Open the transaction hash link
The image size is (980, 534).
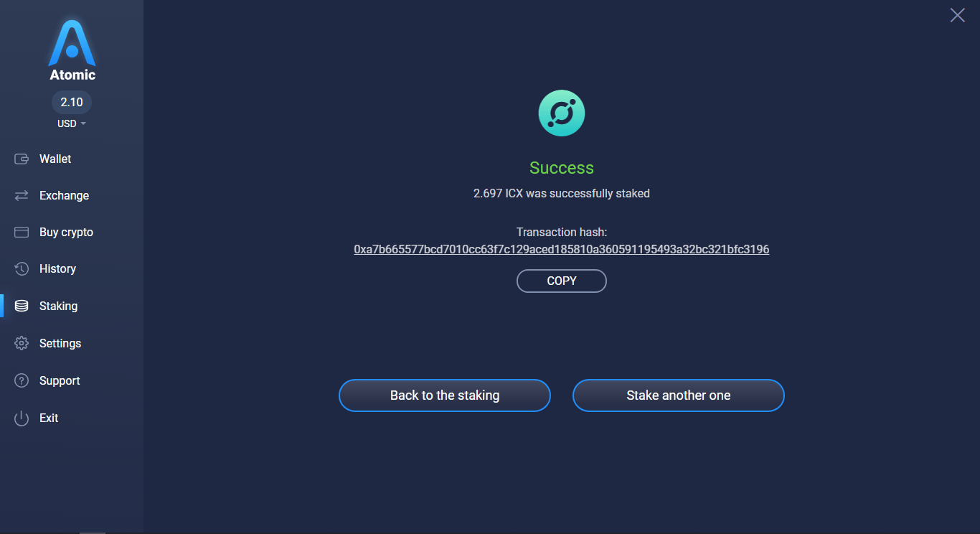[562, 250]
